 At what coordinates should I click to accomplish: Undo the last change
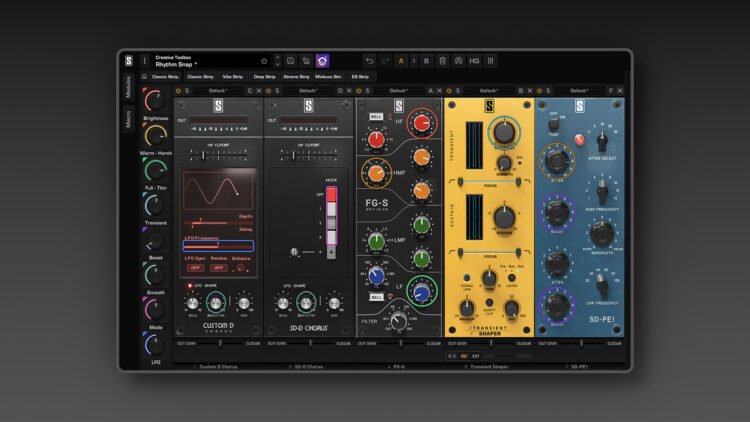coord(369,61)
